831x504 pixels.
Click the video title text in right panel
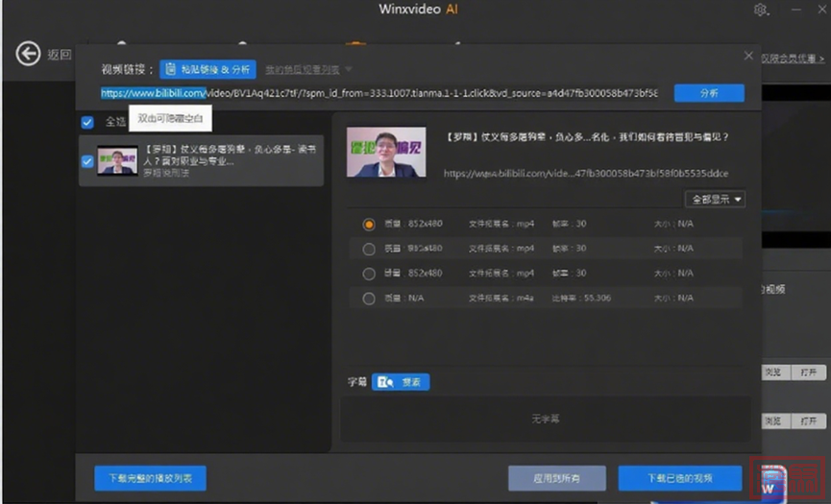tap(587, 136)
